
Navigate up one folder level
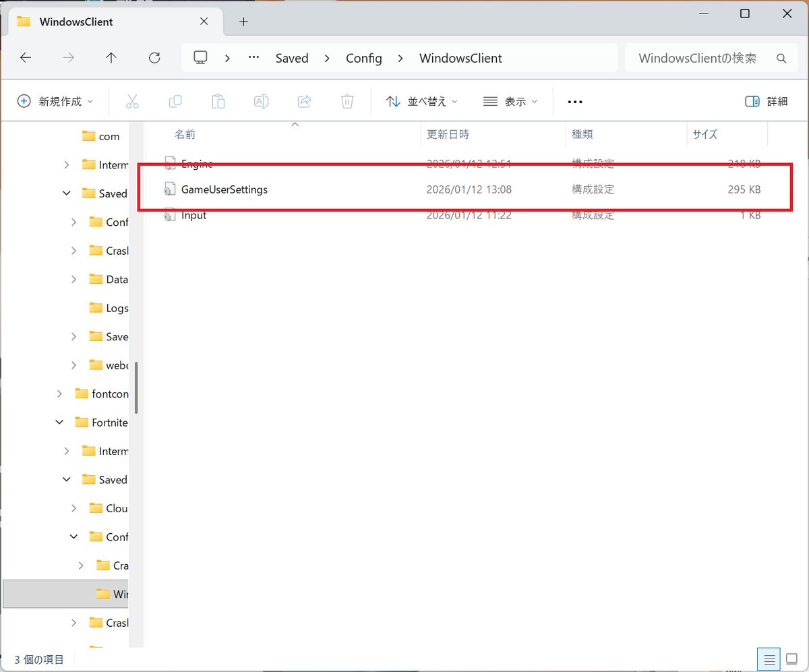[x=111, y=58]
